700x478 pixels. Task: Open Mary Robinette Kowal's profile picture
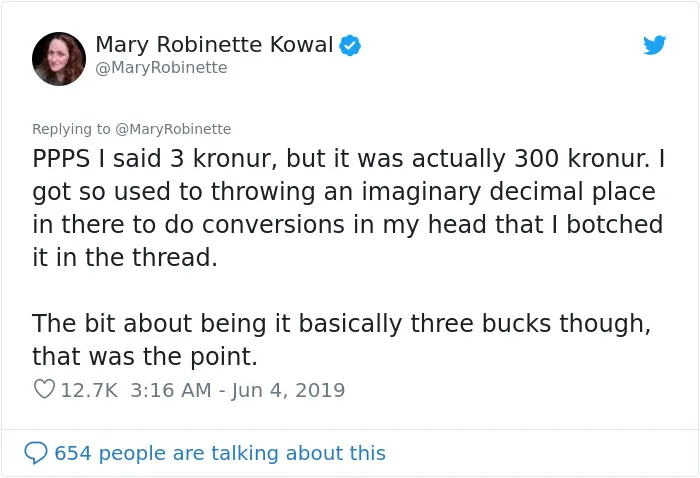(59, 59)
